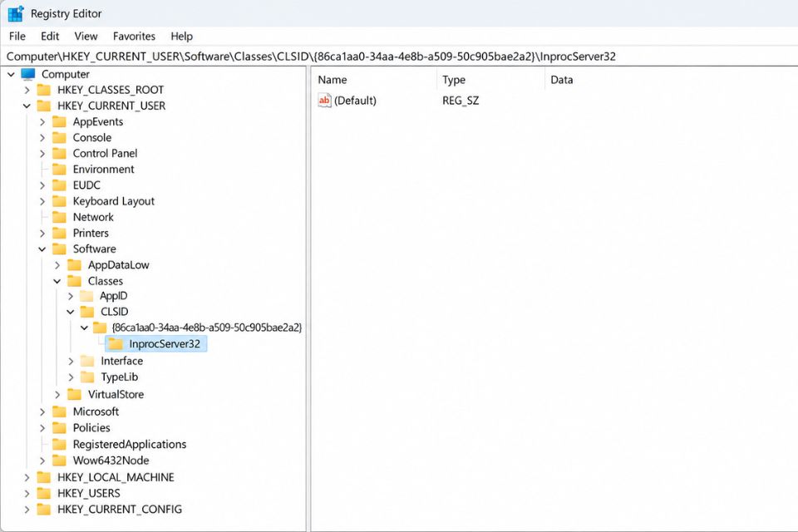Viewport: 798px width, 532px height.
Task: Expand the AppDataLow key chevron
Action: [x=57, y=265]
